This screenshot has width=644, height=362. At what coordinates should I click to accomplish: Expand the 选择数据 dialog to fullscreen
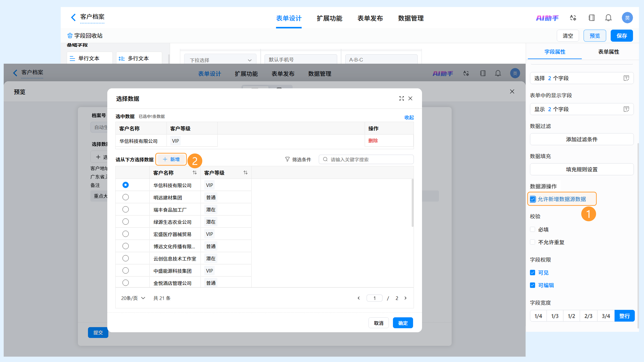401,98
